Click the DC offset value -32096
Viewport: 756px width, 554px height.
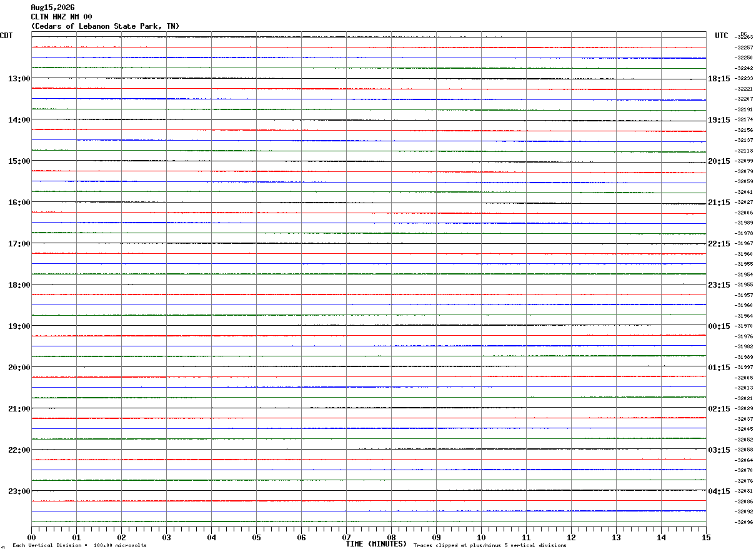744,523
